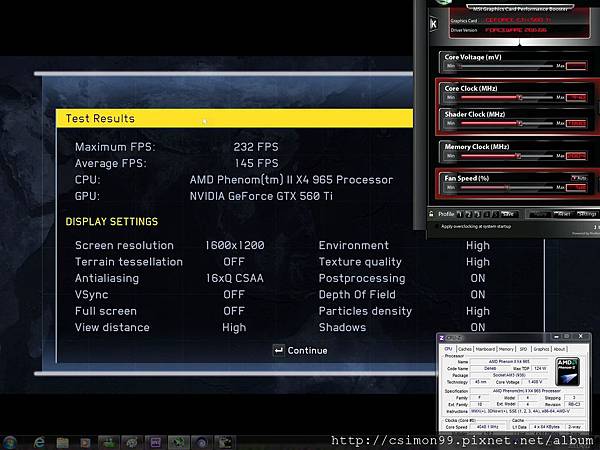Click the Enter key icon beside Continue
The image size is (600, 450).
[x=278, y=350]
